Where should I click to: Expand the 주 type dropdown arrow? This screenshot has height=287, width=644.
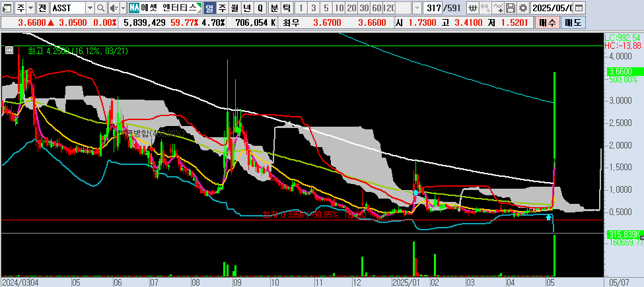coord(31,7)
